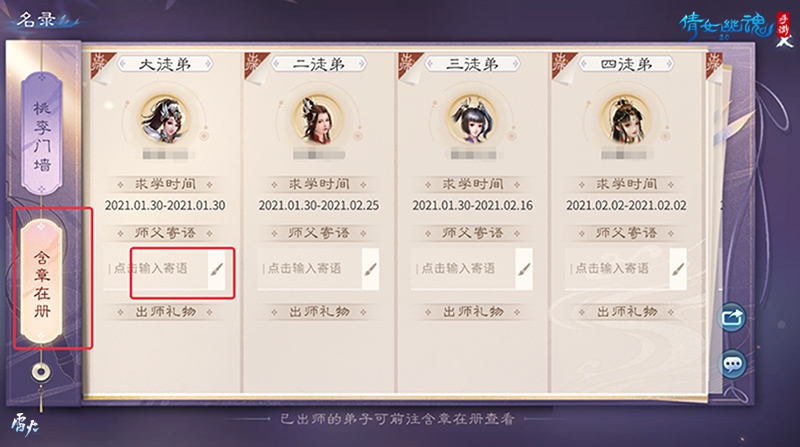Switch to the 桃李门墙 tab

pos(42,134)
